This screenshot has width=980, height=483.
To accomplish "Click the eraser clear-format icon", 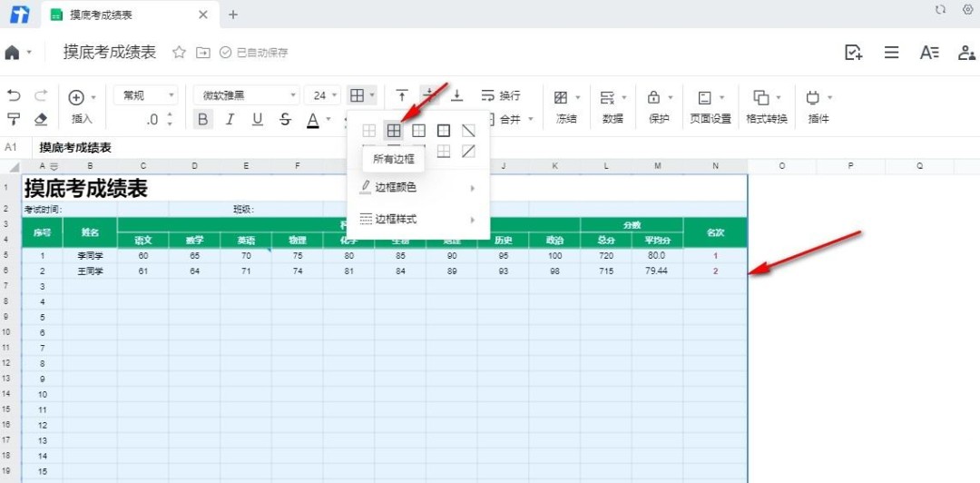I will pyautogui.click(x=41, y=119).
